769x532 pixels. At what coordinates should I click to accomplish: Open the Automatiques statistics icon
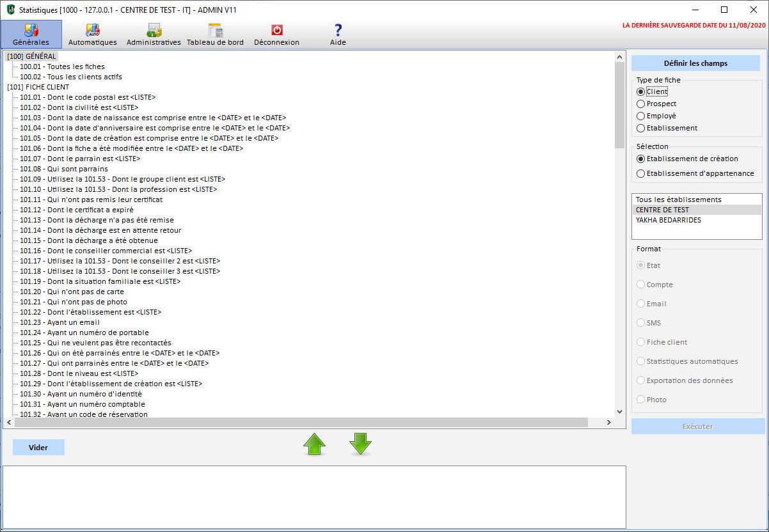point(93,30)
